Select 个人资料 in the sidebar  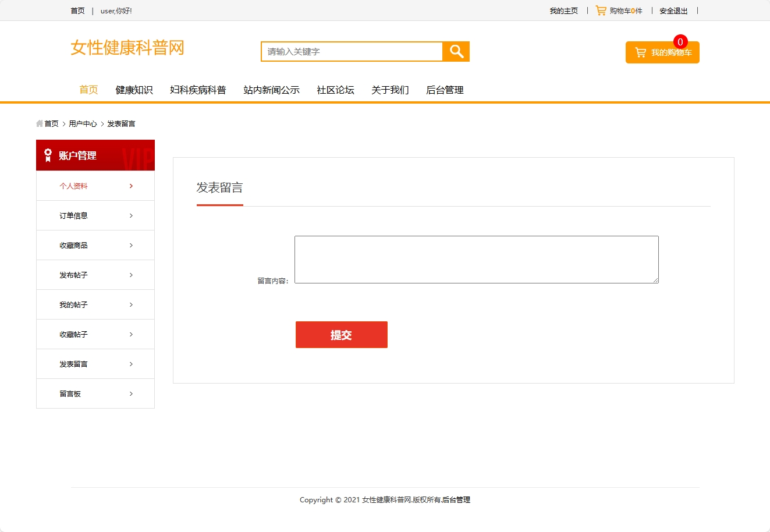click(x=74, y=186)
